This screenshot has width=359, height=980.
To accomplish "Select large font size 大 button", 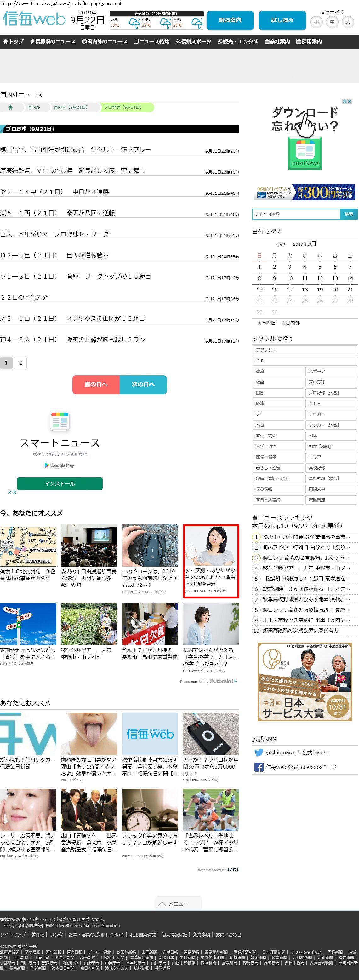I will 348,22.
